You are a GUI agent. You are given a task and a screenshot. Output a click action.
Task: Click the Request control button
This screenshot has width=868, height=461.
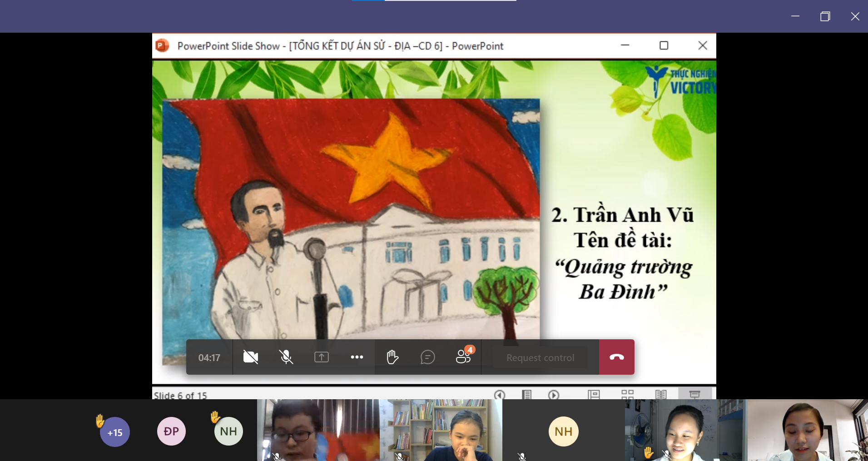coord(540,358)
